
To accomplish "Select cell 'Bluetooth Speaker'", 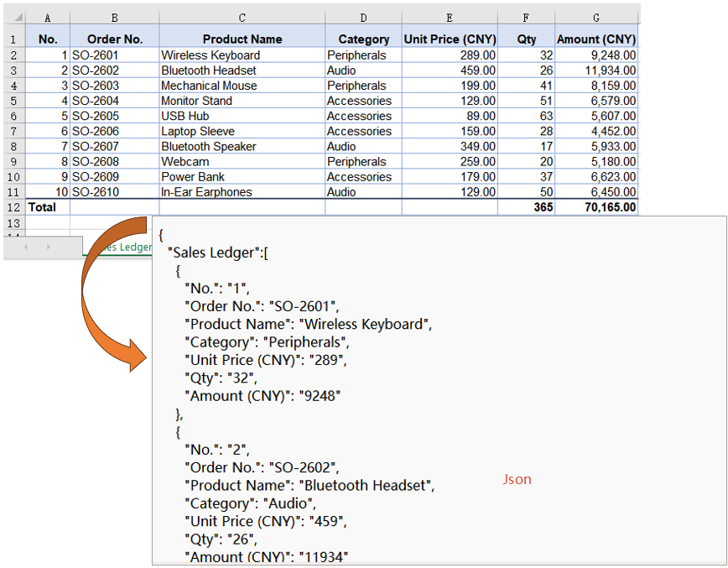I will (x=242, y=146).
